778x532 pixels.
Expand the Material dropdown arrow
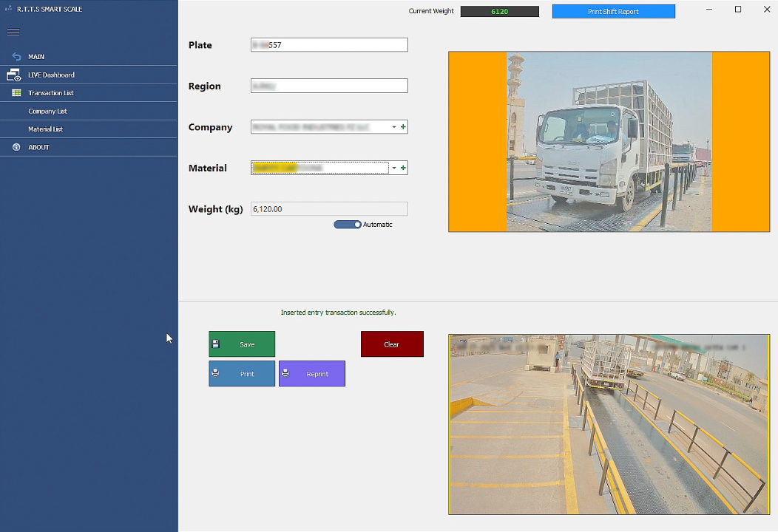tap(394, 168)
